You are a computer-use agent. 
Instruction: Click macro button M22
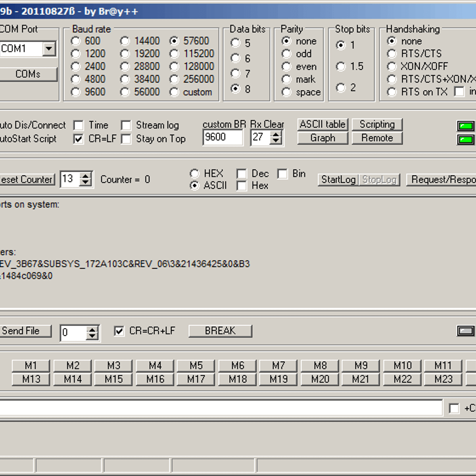click(x=402, y=379)
